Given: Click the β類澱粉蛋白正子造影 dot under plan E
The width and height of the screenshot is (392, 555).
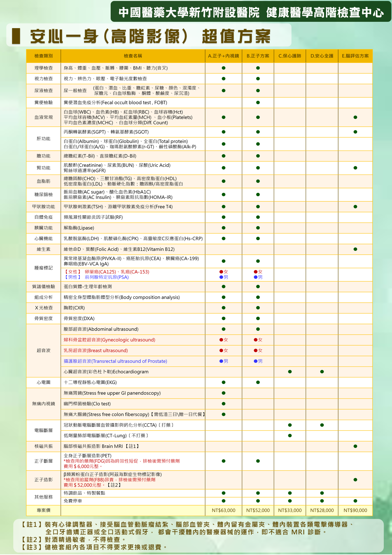Looking at the screenshot, I should pyautogui.click(x=355, y=480).
